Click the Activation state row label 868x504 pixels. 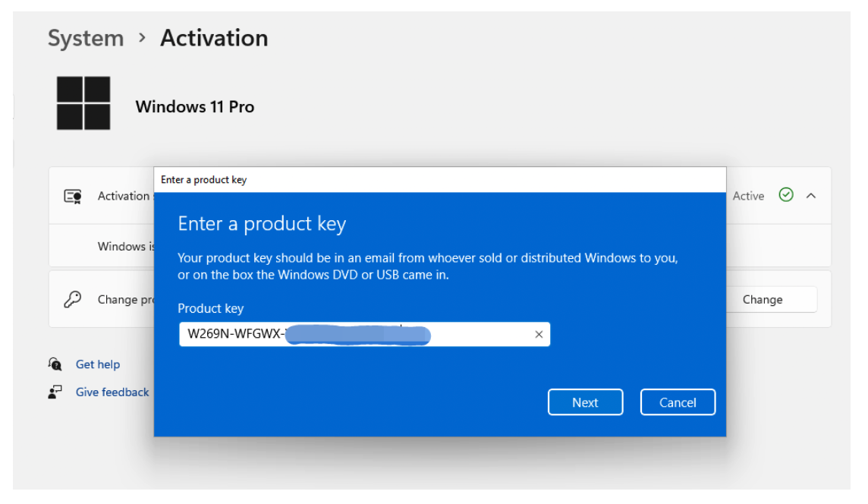click(x=124, y=196)
